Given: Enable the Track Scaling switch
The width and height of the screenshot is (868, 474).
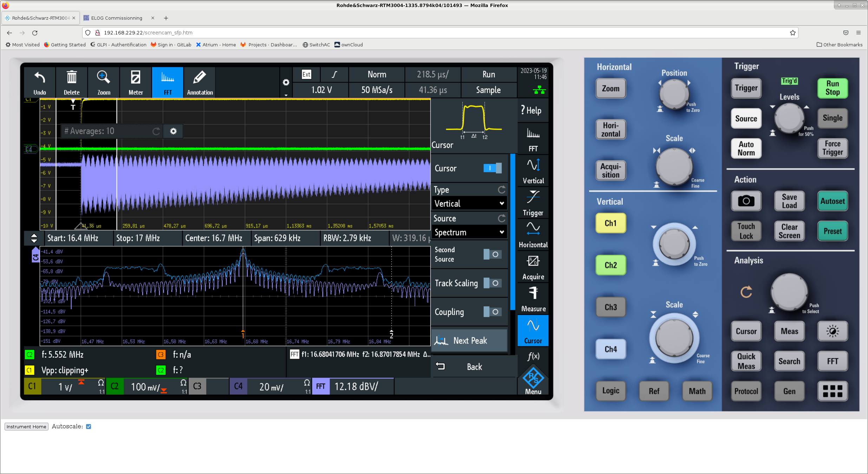Looking at the screenshot, I should pos(492,283).
